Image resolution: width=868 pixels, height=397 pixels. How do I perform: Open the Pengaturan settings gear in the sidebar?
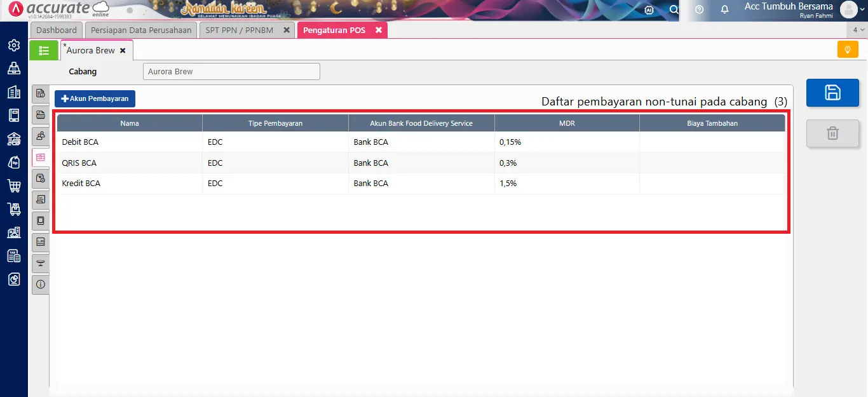point(13,45)
